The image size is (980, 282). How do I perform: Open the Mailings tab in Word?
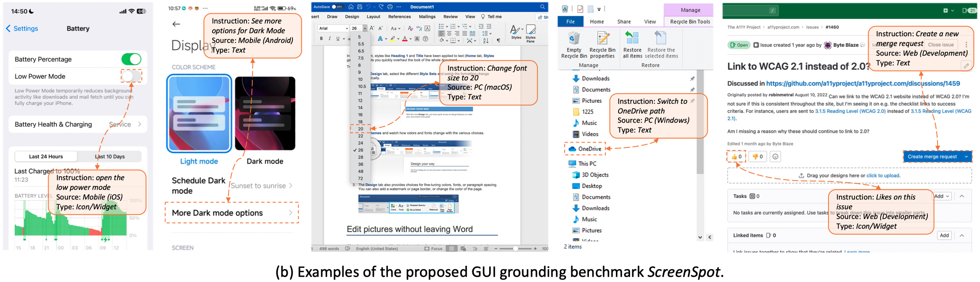point(427,17)
